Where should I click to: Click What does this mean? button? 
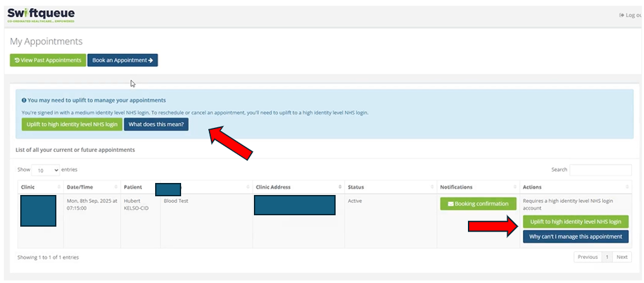[x=156, y=124]
